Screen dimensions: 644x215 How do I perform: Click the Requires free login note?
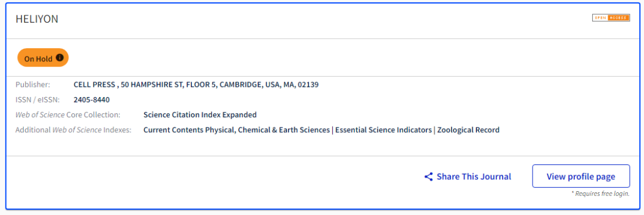pos(600,194)
